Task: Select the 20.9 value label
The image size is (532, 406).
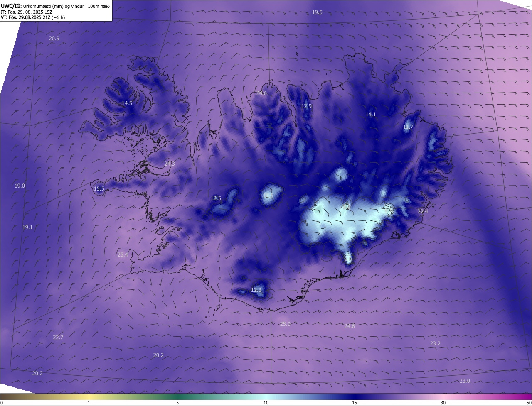Action: (x=54, y=38)
